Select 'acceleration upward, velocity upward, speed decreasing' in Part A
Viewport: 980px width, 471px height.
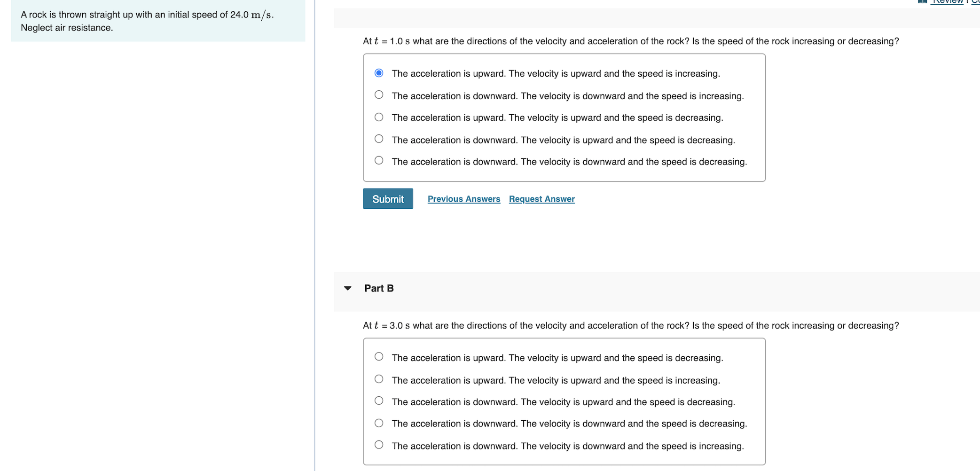(378, 116)
